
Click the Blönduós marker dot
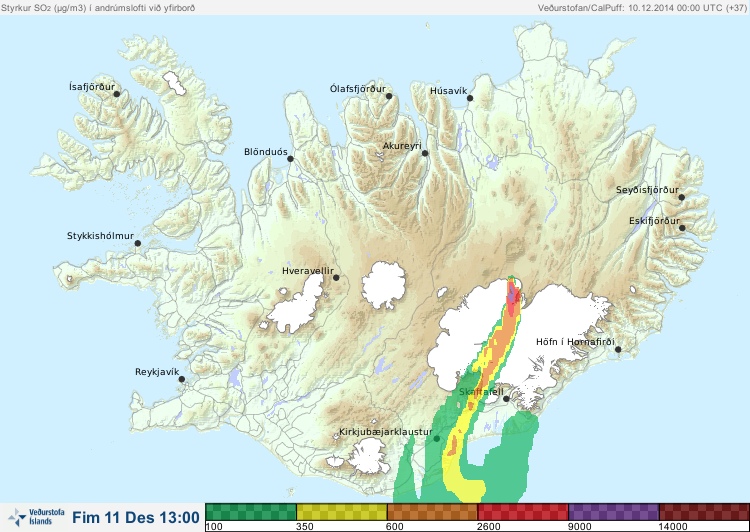pos(290,159)
